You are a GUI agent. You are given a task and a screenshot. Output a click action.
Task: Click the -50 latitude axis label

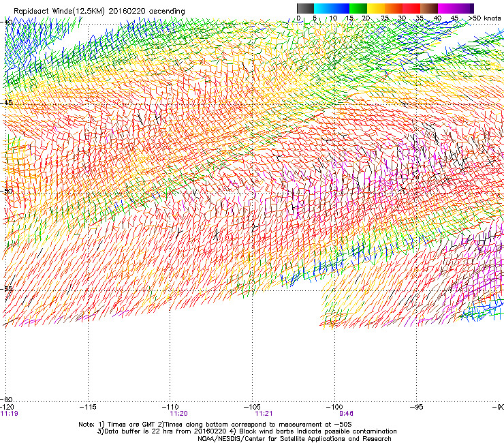pyautogui.click(x=7, y=191)
